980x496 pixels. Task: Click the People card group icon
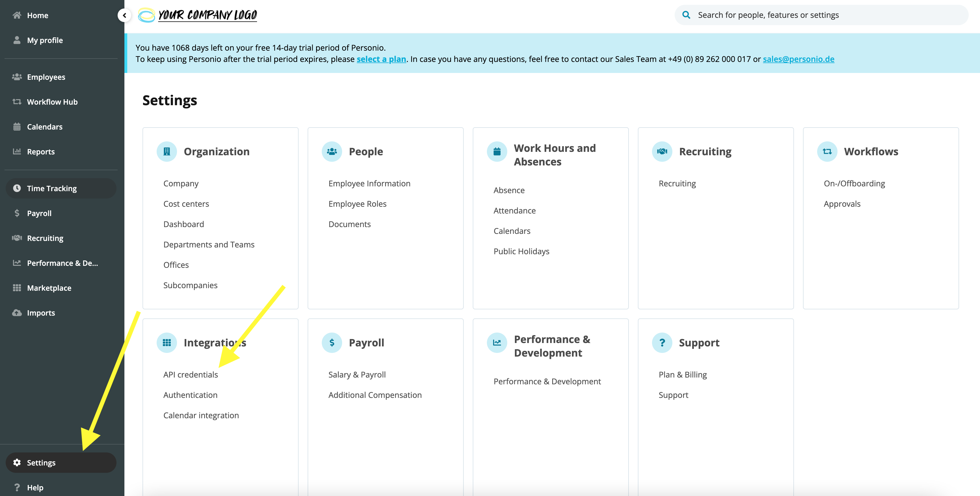tap(332, 151)
